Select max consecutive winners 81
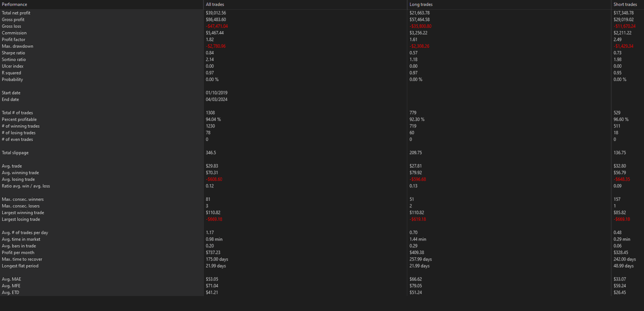Viewport: 644px width, 311px height. pos(208,199)
